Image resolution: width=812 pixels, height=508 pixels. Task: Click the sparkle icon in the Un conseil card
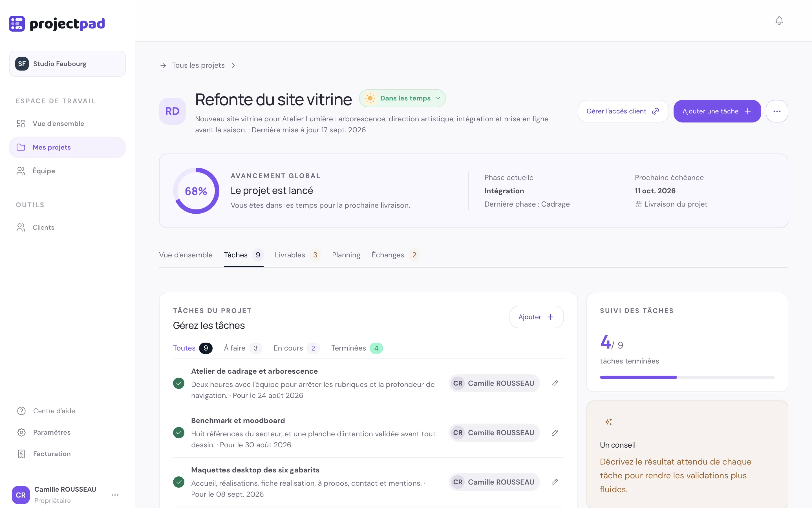click(x=608, y=422)
